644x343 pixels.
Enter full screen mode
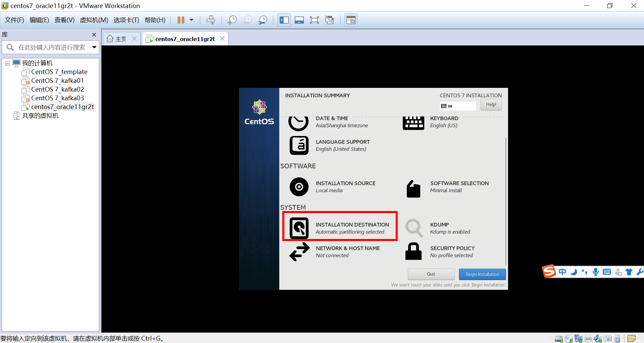tap(314, 20)
